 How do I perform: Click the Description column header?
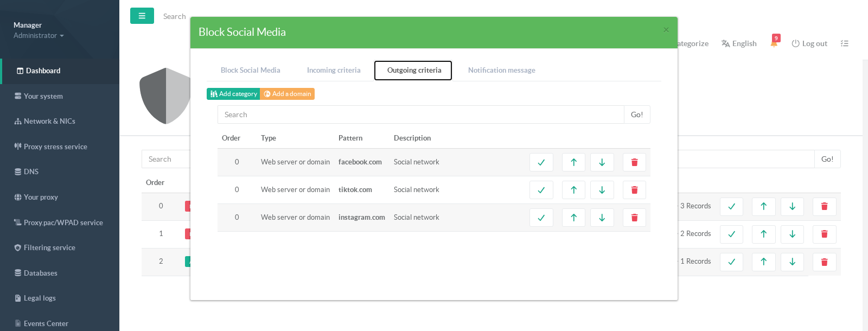coord(412,138)
